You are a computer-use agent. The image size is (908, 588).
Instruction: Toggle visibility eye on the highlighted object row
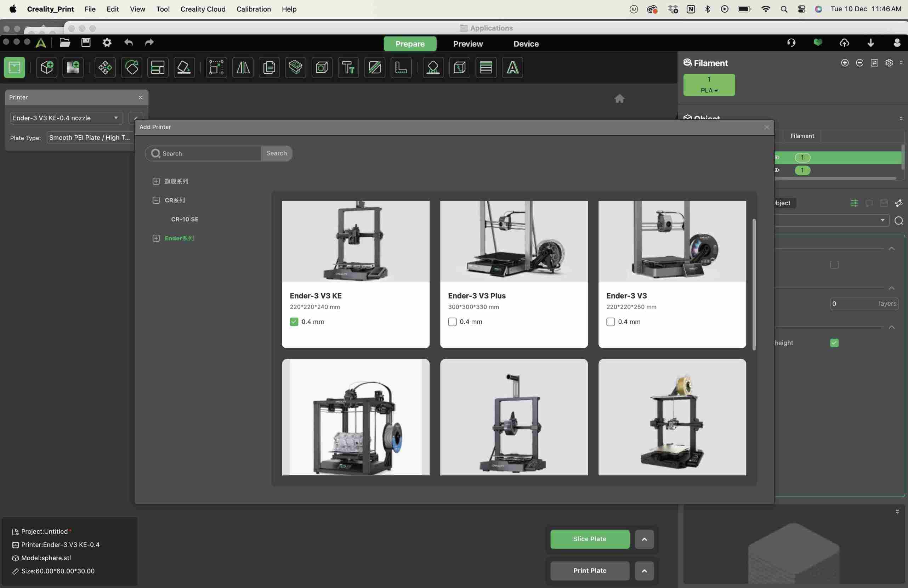(x=777, y=157)
